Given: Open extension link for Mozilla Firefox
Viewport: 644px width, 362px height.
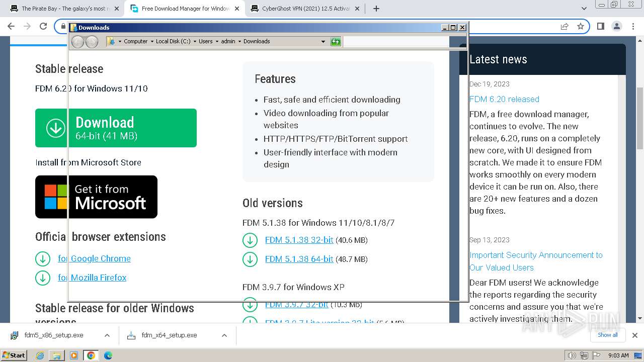Looking at the screenshot, I should point(92,278).
